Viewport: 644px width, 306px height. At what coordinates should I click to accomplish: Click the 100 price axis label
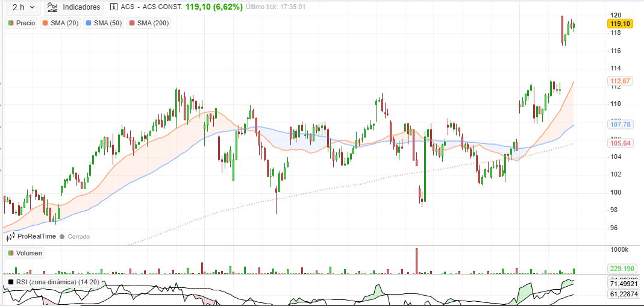(615, 192)
